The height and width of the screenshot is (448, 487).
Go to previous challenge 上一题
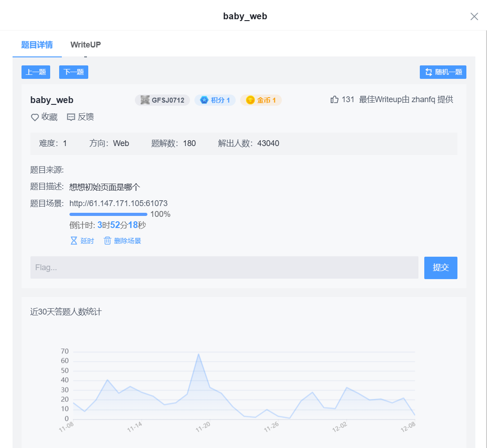click(x=36, y=72)
